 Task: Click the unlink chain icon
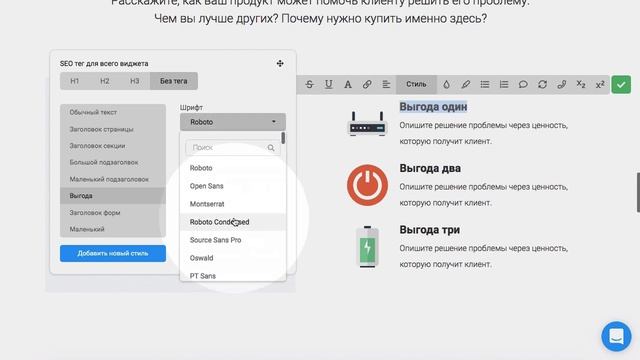coord(562,84)
